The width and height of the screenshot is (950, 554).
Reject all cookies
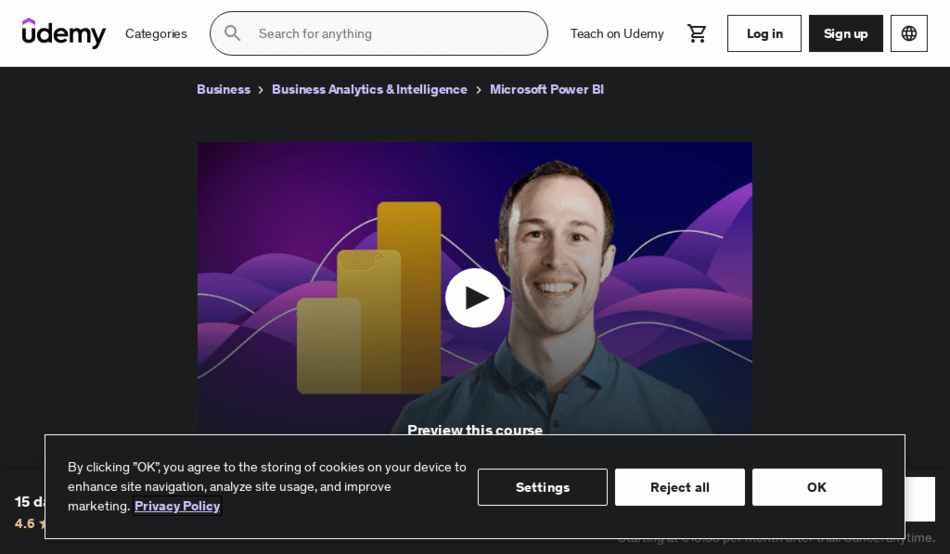680,487
